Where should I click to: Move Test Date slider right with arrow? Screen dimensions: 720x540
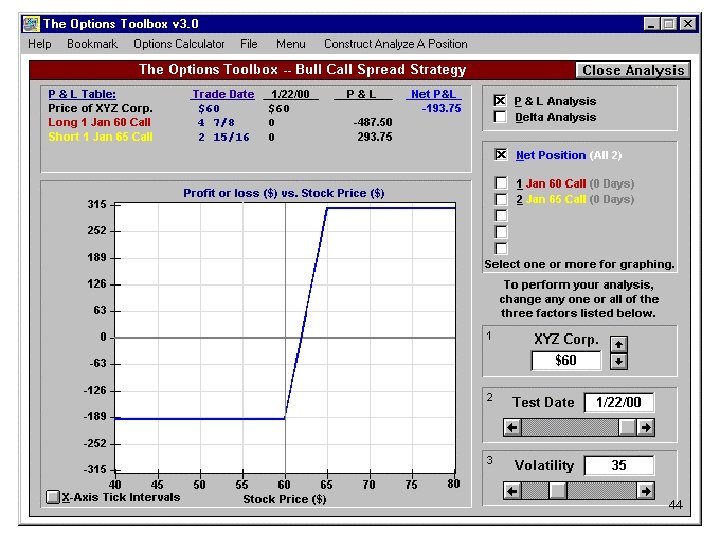646,428
